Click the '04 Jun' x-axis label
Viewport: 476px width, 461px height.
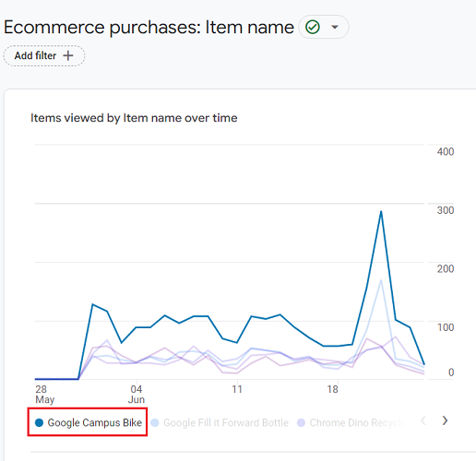coord(137,395)
